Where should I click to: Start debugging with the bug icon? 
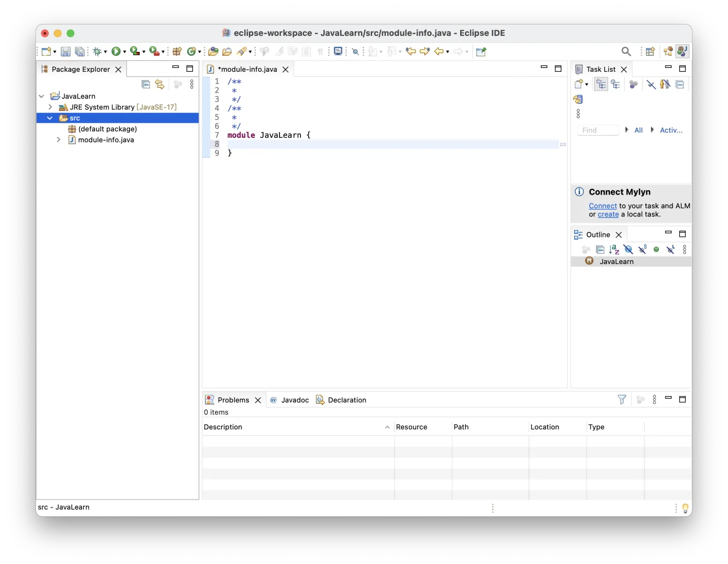pyautogui.click(x=97, y=51)
